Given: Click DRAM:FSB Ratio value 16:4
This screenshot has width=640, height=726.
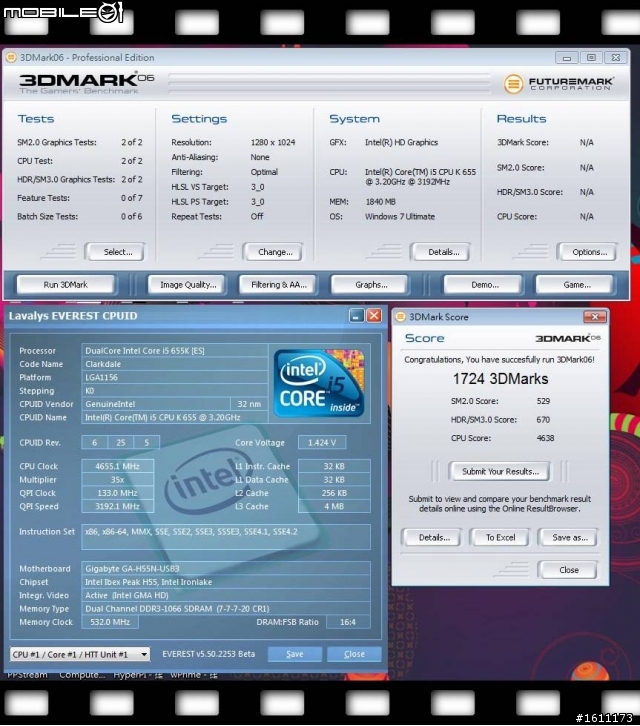Looking at the screenshot, I should pyautogui.click(x=348, y=622).
